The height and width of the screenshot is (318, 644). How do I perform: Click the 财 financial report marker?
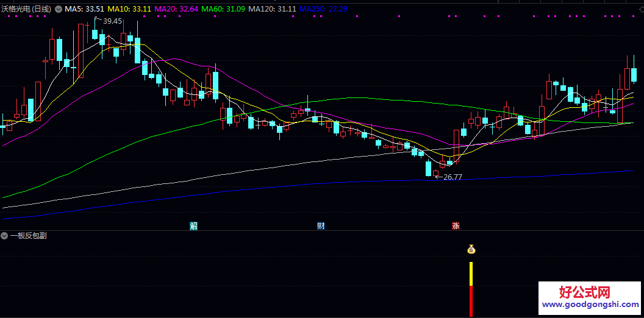point(321,226)
